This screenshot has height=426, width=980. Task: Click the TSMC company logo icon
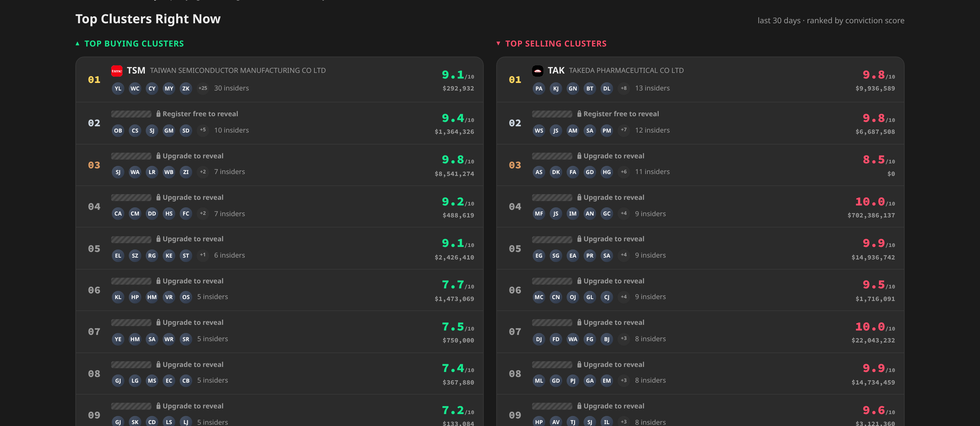117,71
